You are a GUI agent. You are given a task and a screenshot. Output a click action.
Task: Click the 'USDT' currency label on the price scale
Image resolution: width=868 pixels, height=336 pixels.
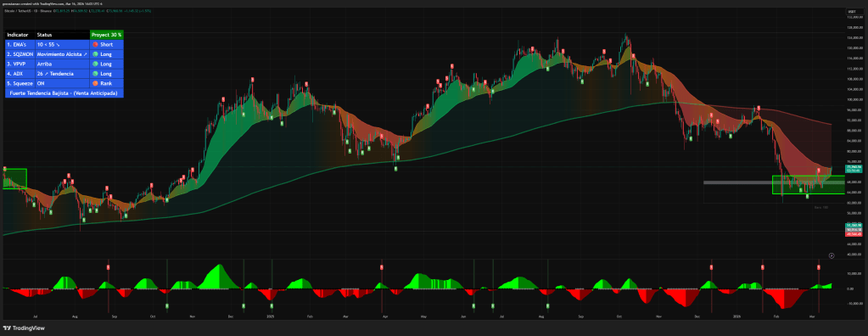click(x=851, y=11)
